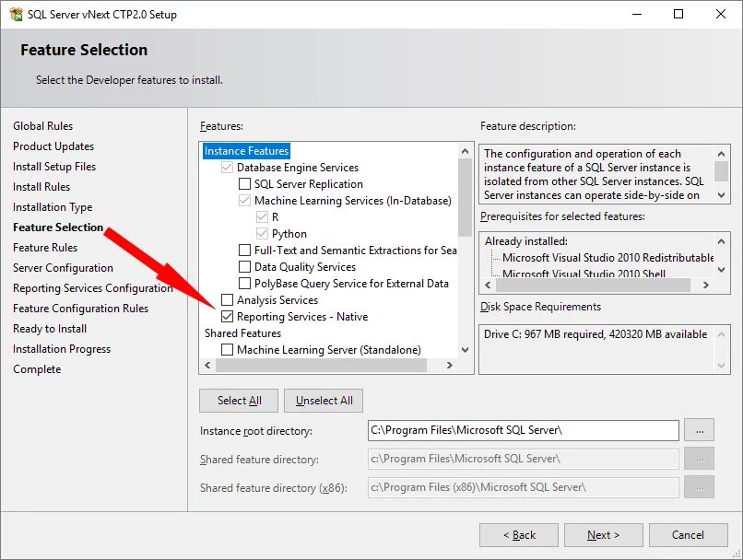Click the features list horizontal scrollbar thumb
Viewport: 743px width, 560px height.
click(x=321, y=365)
